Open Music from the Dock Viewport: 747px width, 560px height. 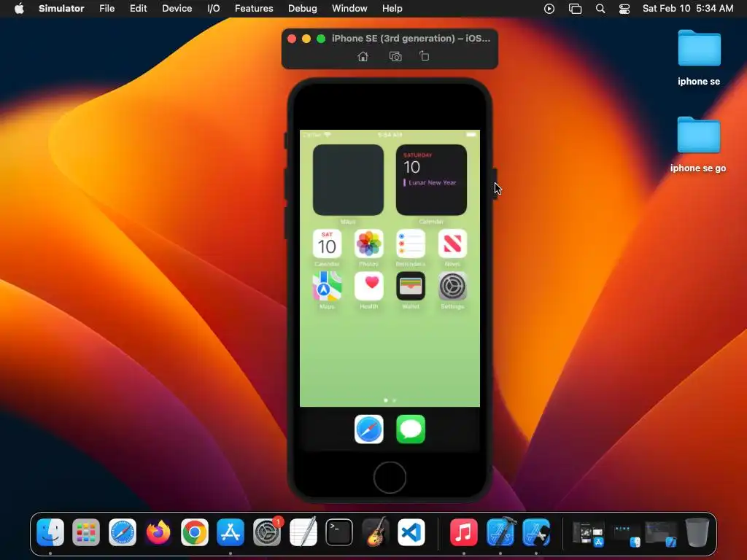[463, 532]
